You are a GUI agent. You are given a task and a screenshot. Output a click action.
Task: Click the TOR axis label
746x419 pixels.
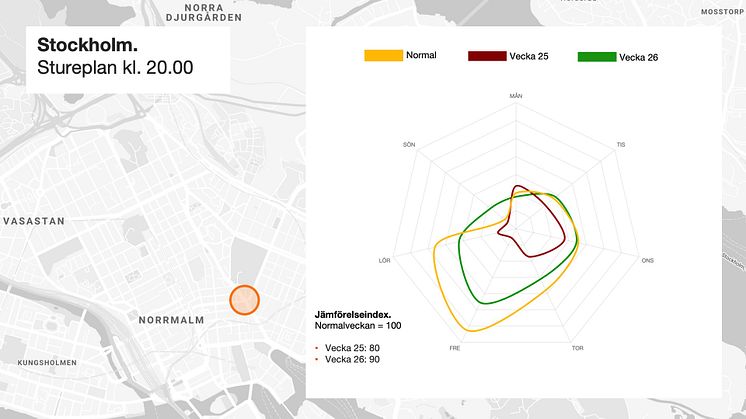(x=578, y=348)
